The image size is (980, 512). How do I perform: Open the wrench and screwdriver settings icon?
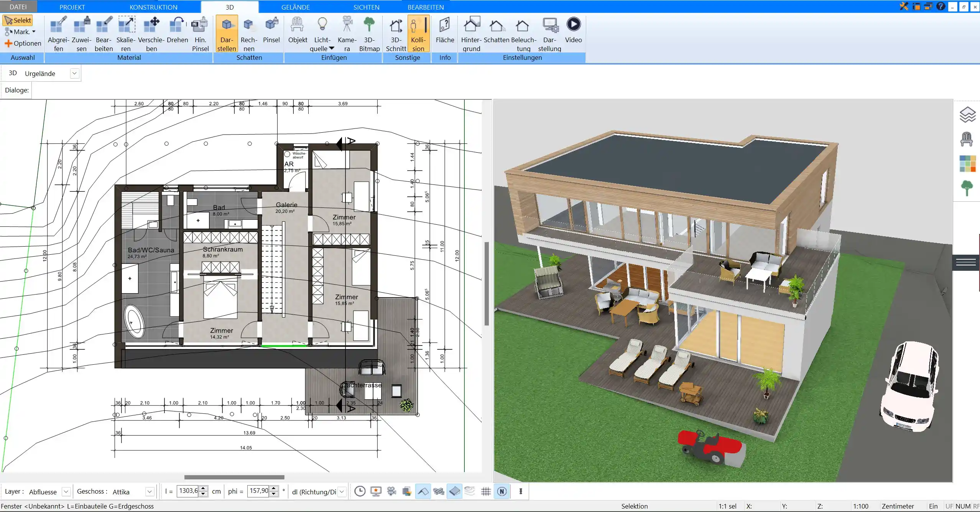pos(904,6)
